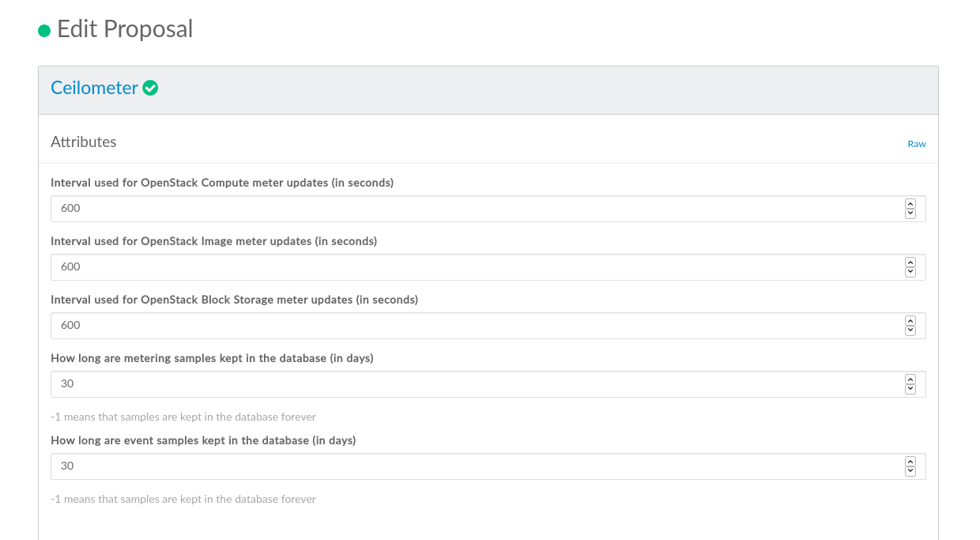
Task: Click the Attributes section heading
Action: tap(84, 142)
